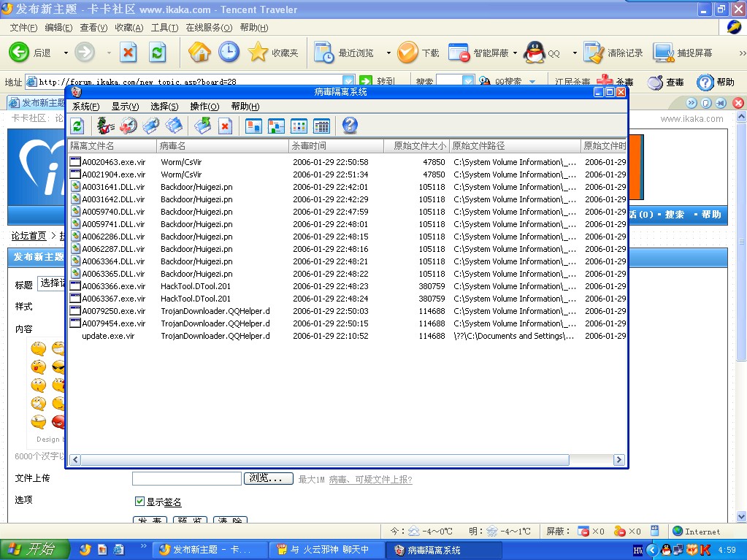Click the Download (下载) toolbar icon
The height and width of the screenshot is (560, 747).
[407, 53]
